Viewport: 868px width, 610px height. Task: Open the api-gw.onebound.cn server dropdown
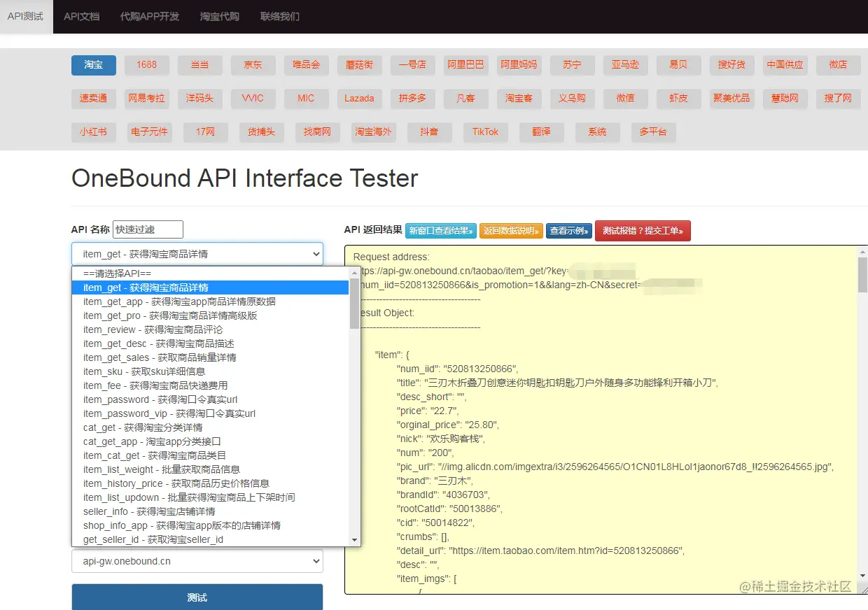tap(197, 561)
